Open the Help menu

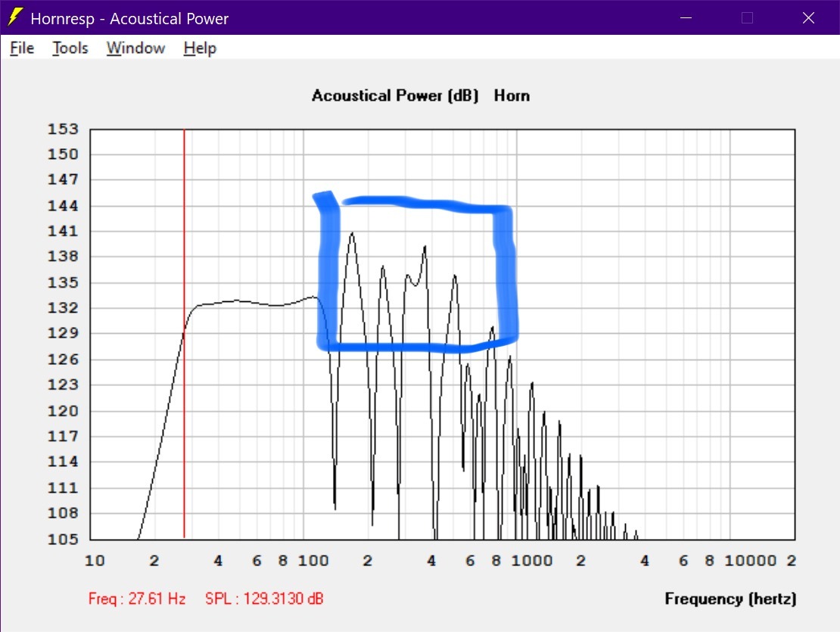[200, 48]
